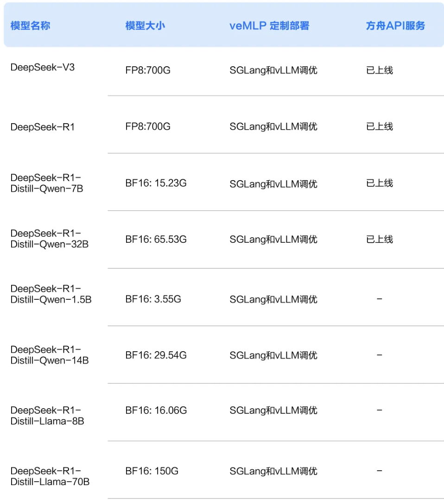444x504 pixels.
Task: Choose the DeepSeek-R1-Distill-Qwen-14B model name
Action: [50, 355]
